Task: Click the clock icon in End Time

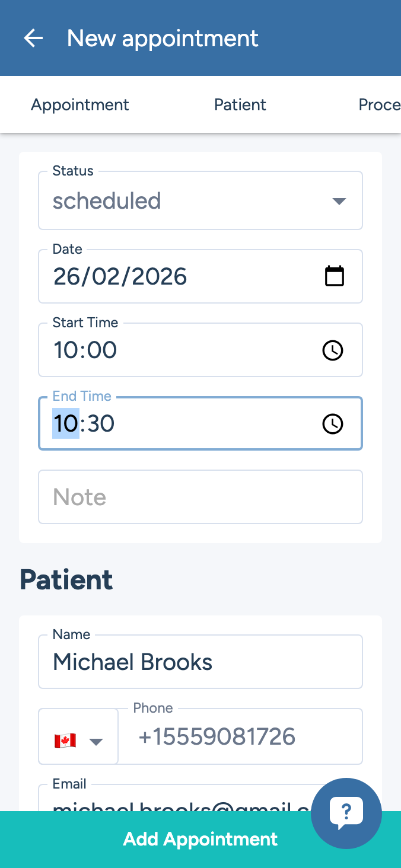Action: 332,424
